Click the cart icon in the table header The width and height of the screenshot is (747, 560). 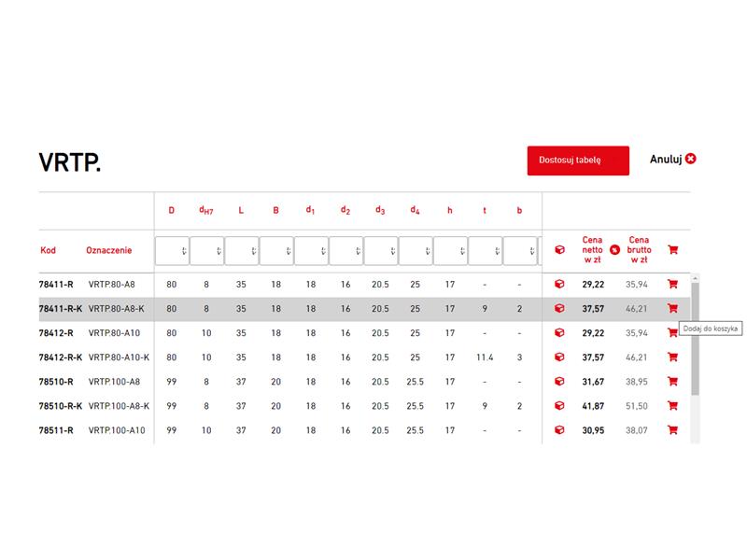click(672, 250)
